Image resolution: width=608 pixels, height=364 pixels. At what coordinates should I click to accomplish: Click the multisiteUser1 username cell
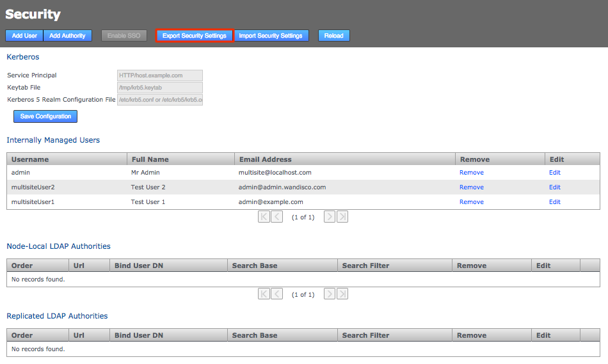[x=33, y=202]
